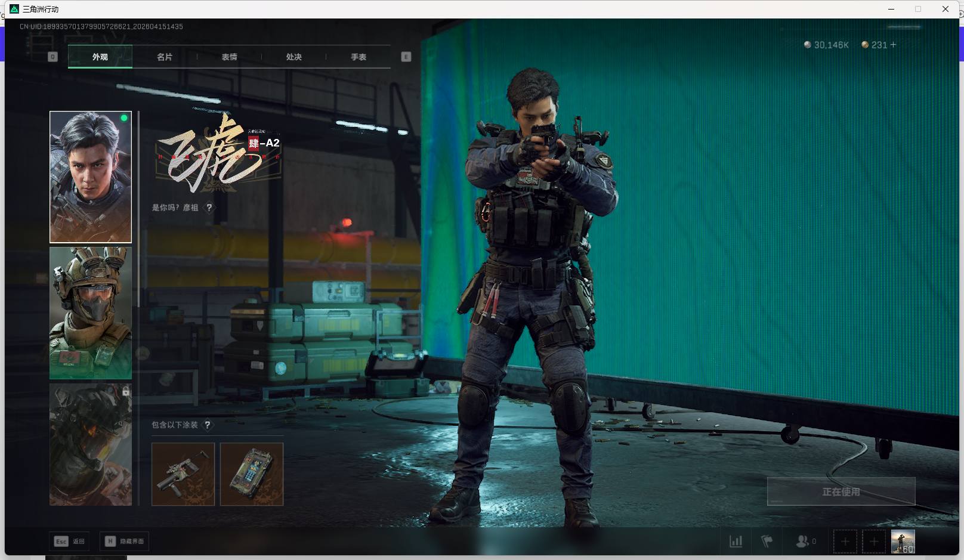Open the help icon beside 包含以下涂装
The image size is (964, 560).
pos(208,425)
